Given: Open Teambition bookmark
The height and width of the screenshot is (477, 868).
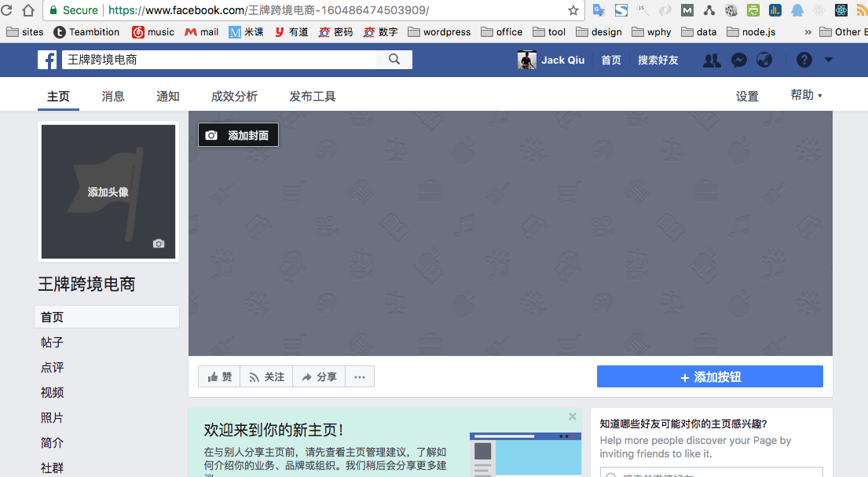Looking at the screenshot, I should (x=86, y=32).
